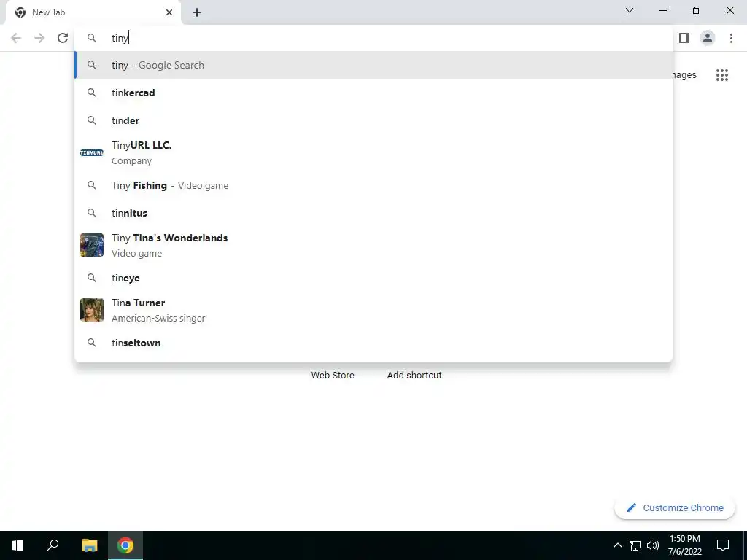Open Windows taskbar search
This screenshot has width=747, height=560.
tap(53, 545)
